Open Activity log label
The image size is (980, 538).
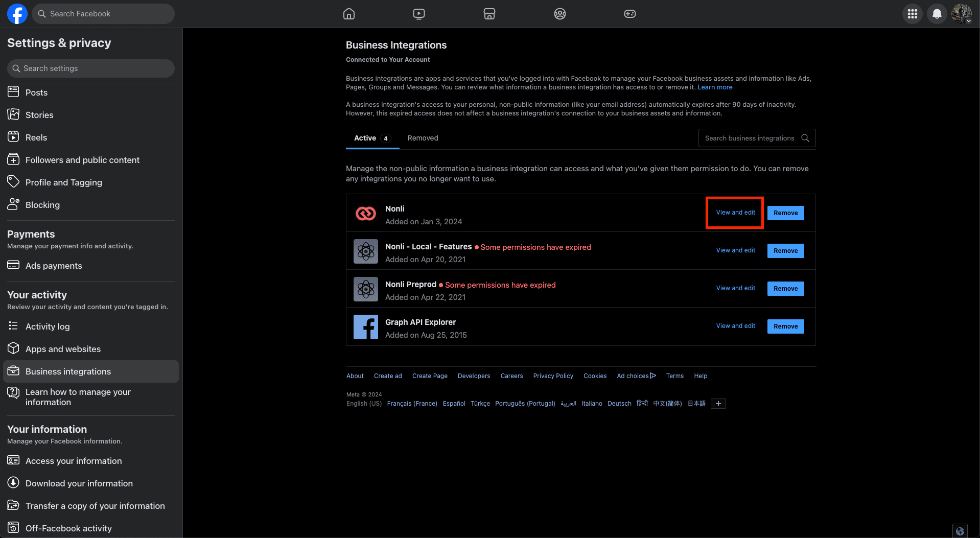click(48, 326)
